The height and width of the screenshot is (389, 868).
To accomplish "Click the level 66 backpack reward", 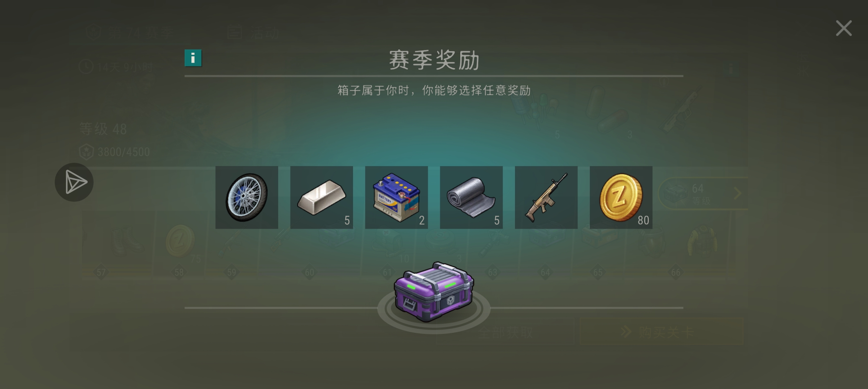I will [702, 241].
